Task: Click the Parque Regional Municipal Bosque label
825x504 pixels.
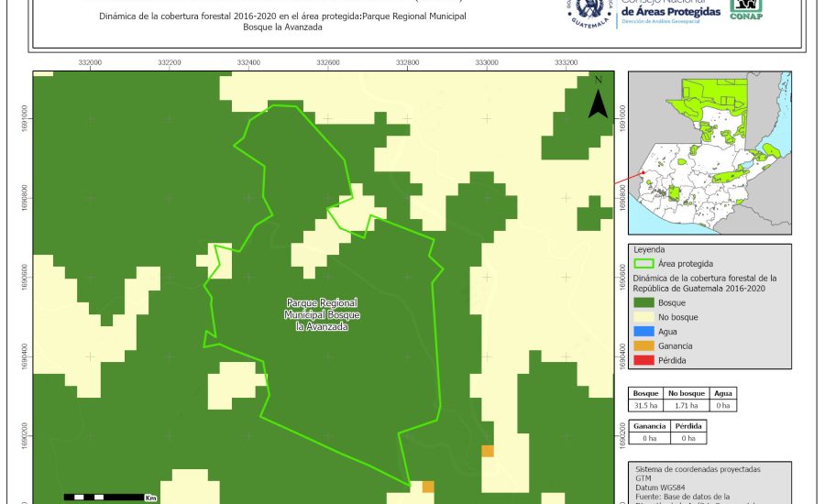Action: [322, 314]
